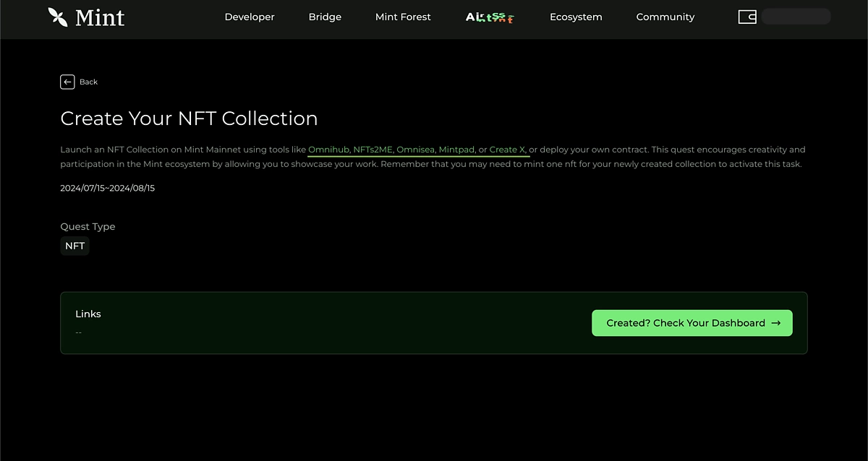Open the Community menu
Screen dimensions: 868x461
pyautogui.click(x=665, y=17)
